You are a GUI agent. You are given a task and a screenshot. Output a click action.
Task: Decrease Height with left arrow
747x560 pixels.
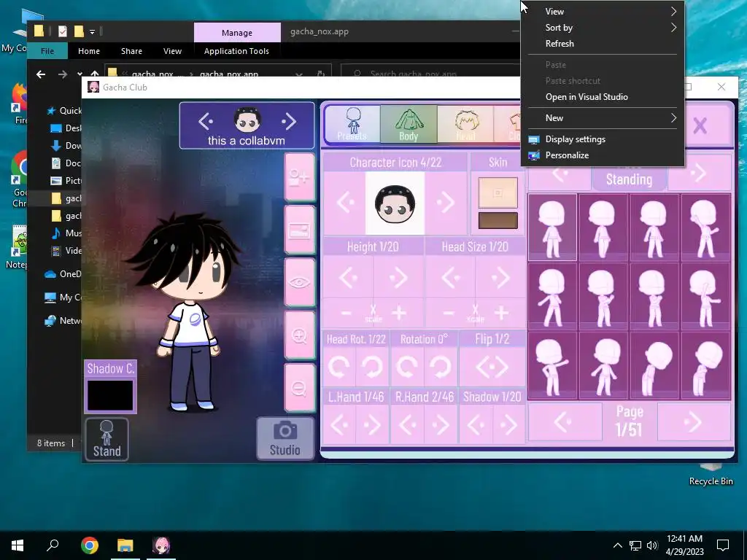click(x=348, y=277)
